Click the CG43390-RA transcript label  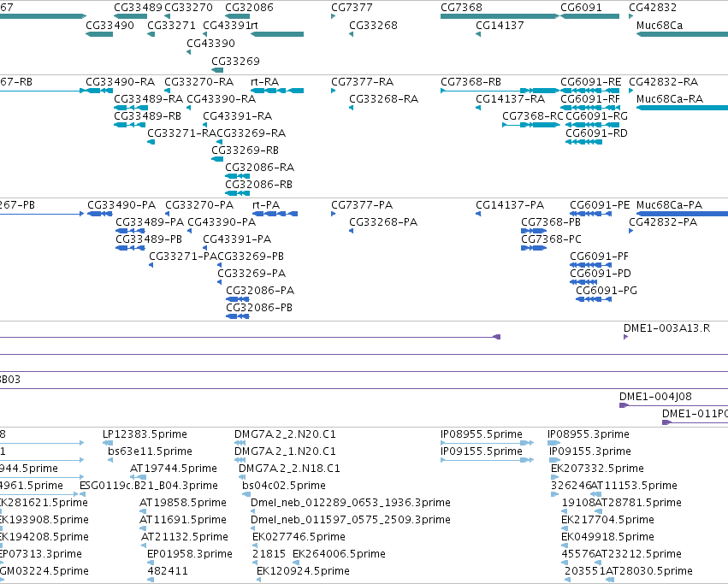pyautogui.click(x=222, y=99)
